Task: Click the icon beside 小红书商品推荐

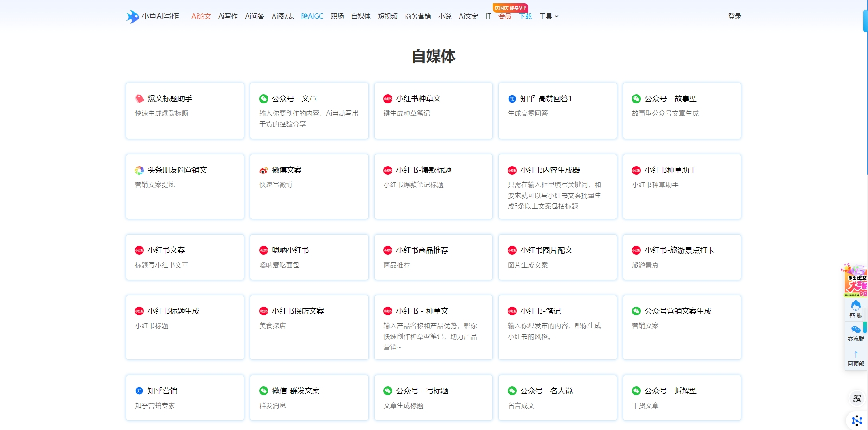Action: point(388,250)
